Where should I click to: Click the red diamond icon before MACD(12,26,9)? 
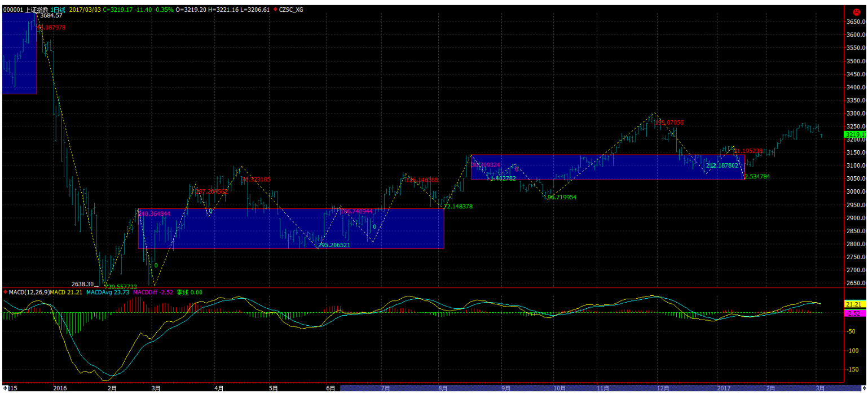coord(5,292)
